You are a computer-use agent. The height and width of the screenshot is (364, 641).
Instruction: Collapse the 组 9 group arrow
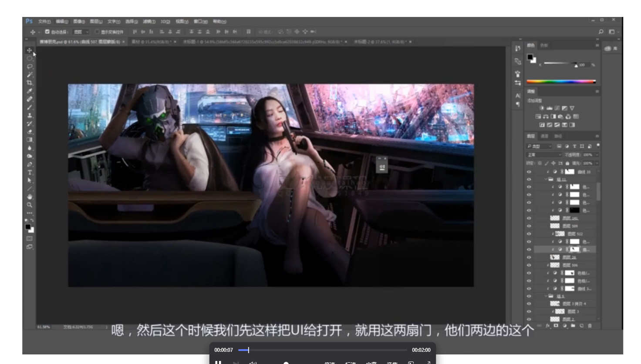click(x=546, y=296)
